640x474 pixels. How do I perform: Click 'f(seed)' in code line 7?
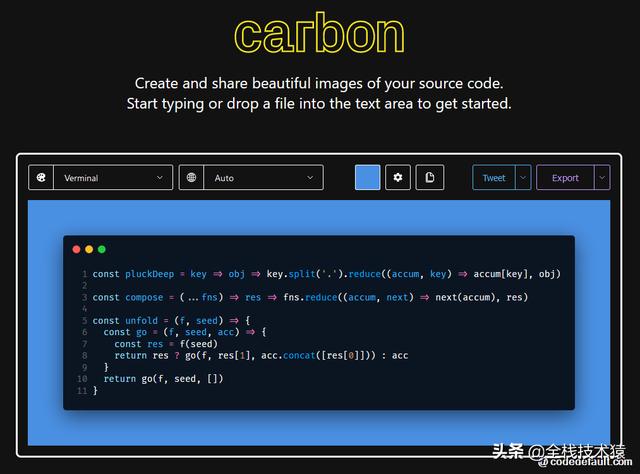click(x=199, y=344)
